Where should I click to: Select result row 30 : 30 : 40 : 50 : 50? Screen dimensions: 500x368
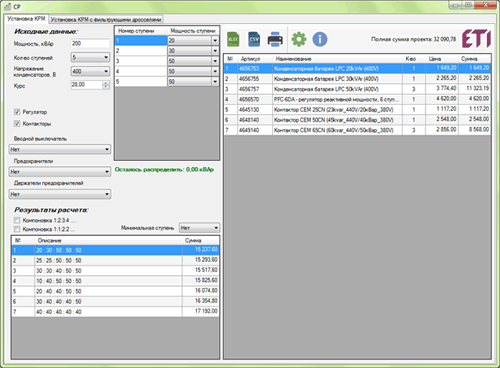[115, 271]
